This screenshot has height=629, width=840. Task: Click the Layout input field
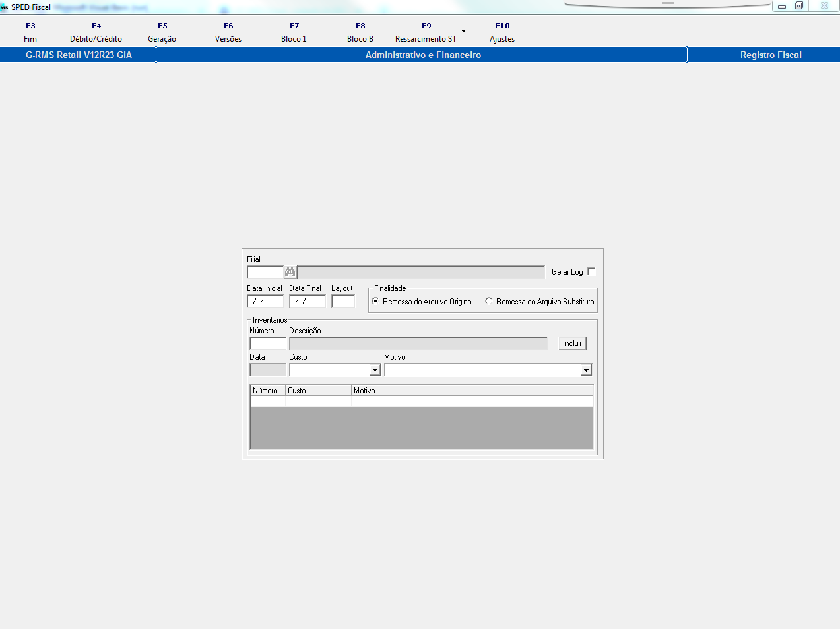pos(343,301)
